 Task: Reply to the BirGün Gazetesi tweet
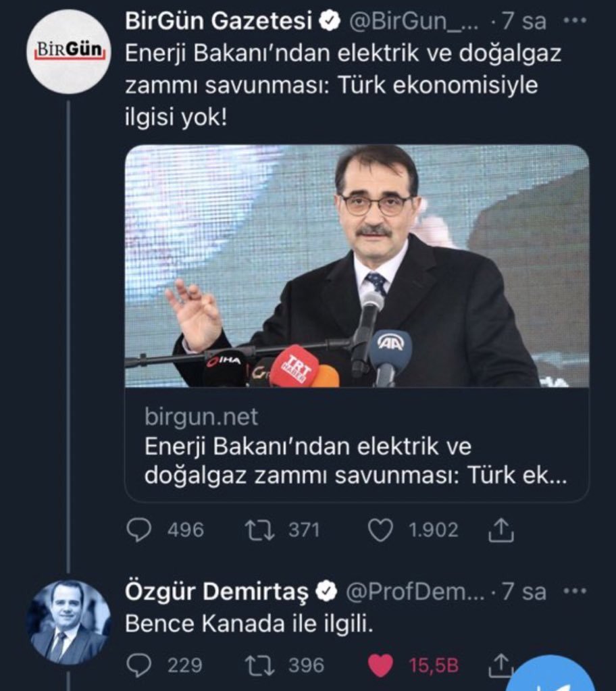pyautogui.click(x=139, y=530)
